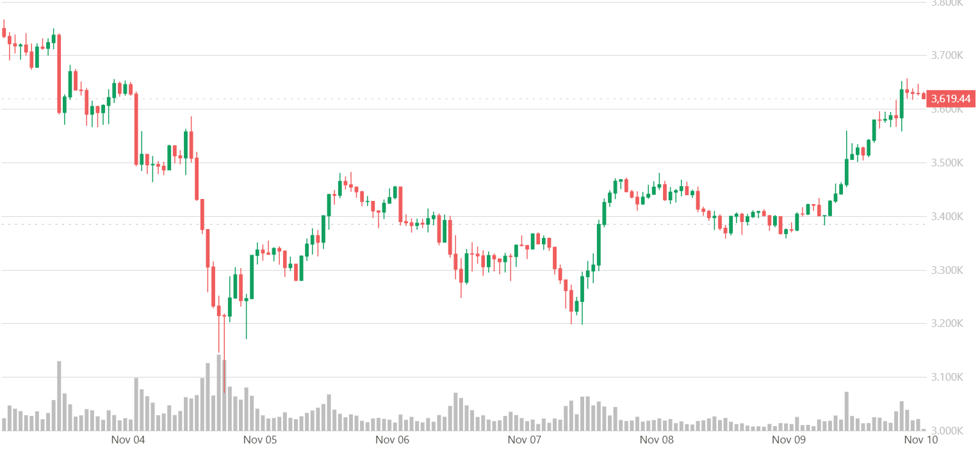Select the Nov 09 date marker
The width and height of the screenshot is (980, 453).
point(788,440)
